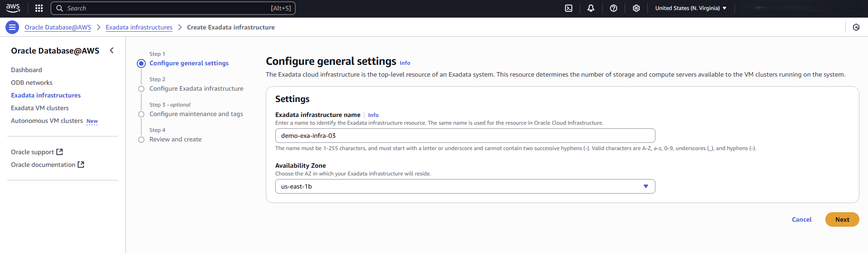Click the Next button
Viewport: 868px width, 253px height.
(842, 219)
